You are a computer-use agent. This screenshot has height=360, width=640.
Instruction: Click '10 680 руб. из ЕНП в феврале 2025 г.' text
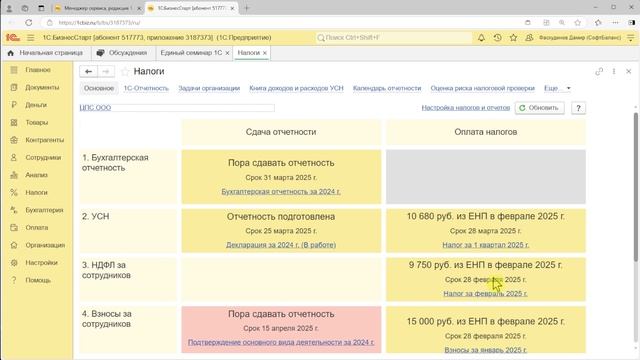click(486, 216)
